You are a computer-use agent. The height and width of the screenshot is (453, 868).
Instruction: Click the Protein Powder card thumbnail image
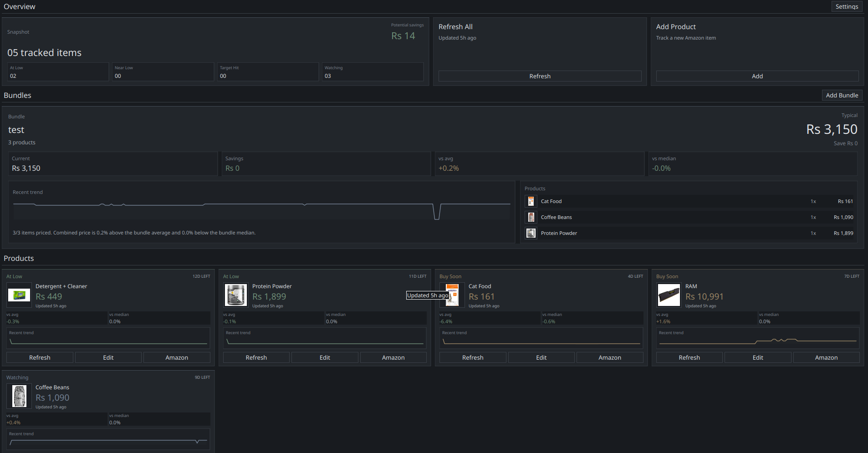click(x=235, y=295)
